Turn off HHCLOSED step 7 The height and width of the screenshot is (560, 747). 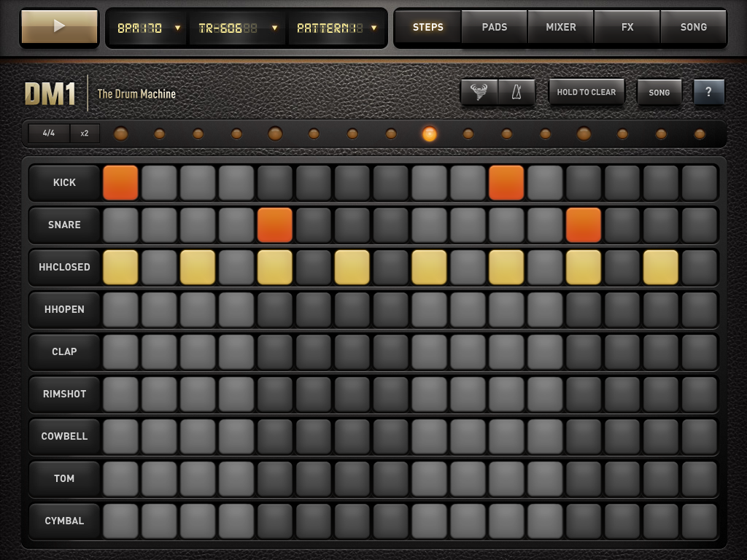352,267
